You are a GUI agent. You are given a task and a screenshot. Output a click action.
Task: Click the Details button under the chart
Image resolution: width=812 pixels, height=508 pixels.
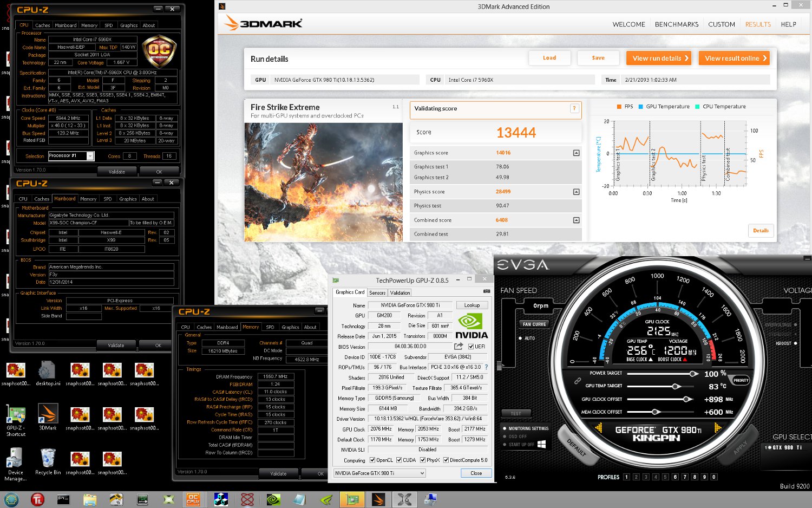point(761,231)
